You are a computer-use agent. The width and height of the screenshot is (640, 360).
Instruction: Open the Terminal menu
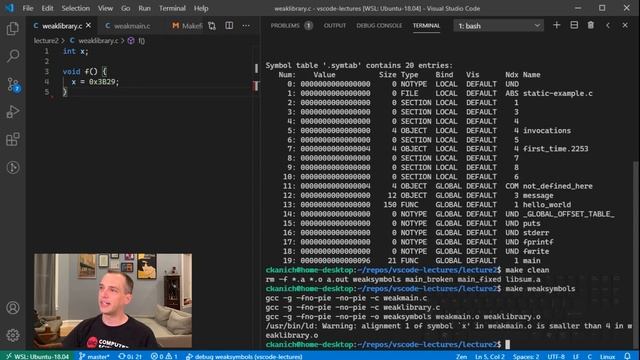(x=172, y=8)
